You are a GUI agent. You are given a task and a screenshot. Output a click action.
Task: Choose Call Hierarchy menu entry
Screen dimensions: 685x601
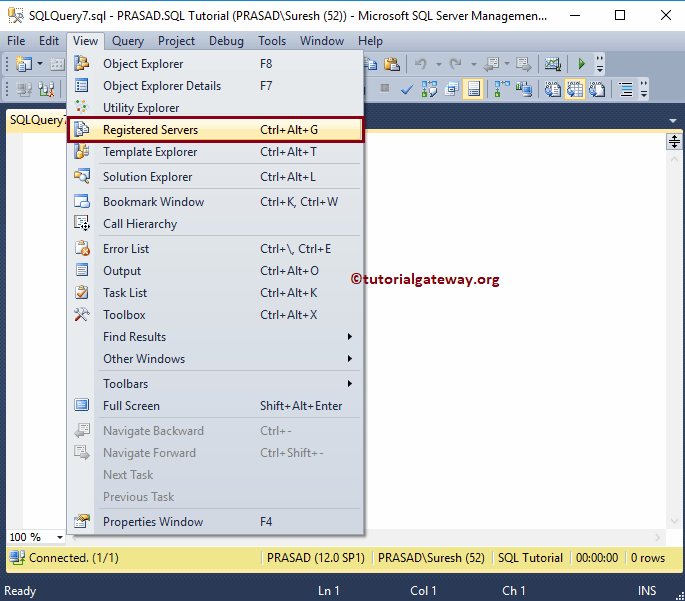click(216, 224)
